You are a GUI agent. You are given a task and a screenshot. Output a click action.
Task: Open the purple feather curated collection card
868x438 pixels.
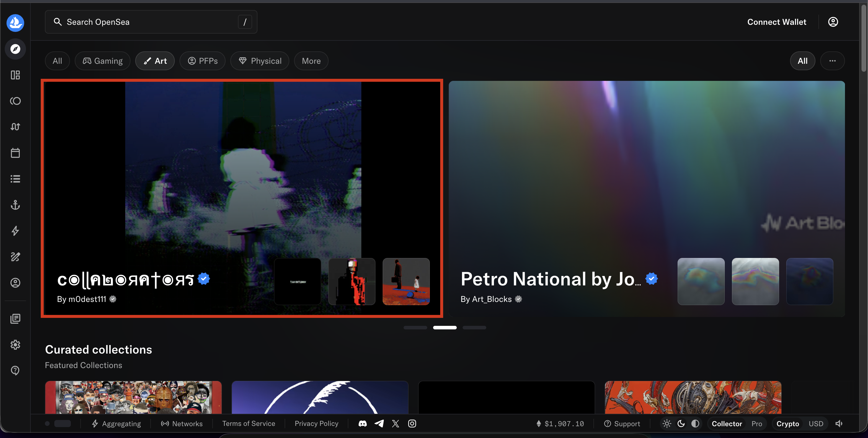[x=320, y=397]
